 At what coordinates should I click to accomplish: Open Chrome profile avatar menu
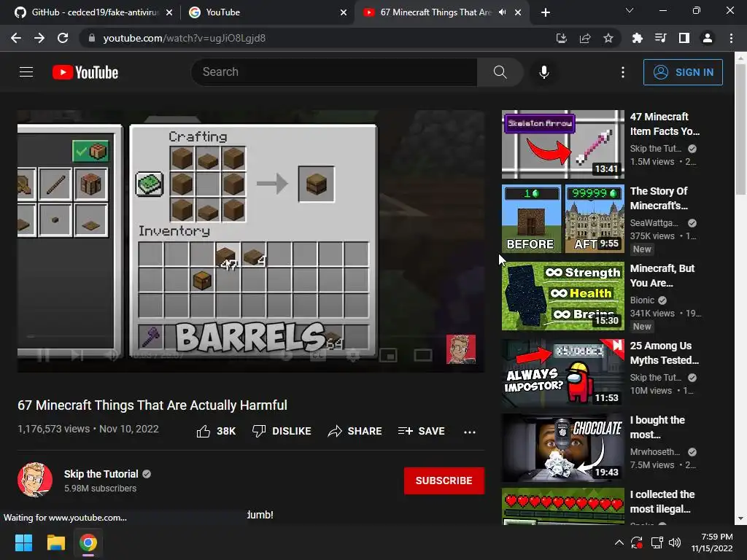pos(708,38)
